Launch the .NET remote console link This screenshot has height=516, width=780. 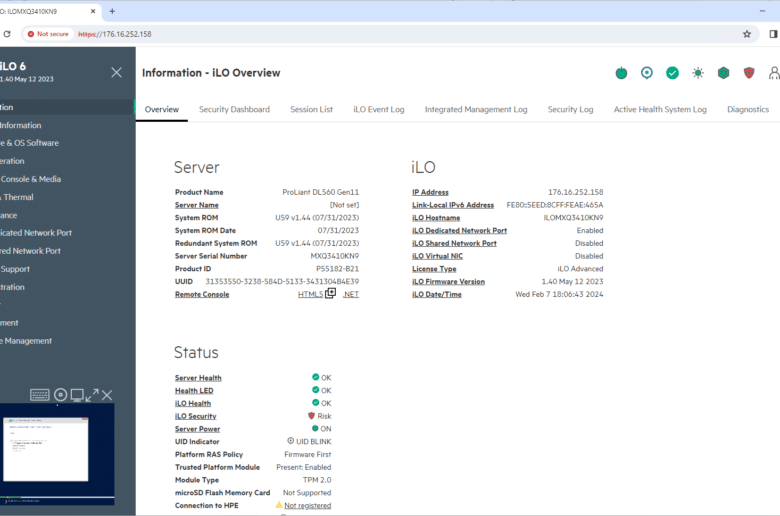pyautogui.click(x=351, y=295)
